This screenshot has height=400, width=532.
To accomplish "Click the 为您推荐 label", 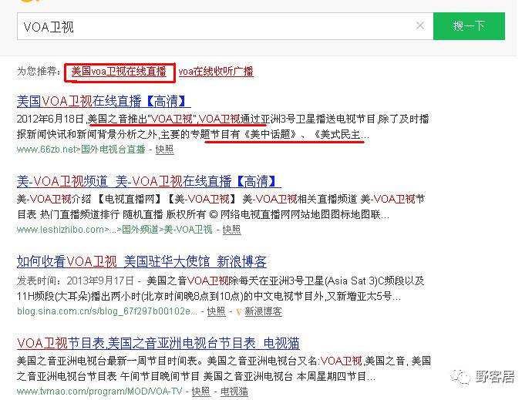I will (x=39, y=71).
